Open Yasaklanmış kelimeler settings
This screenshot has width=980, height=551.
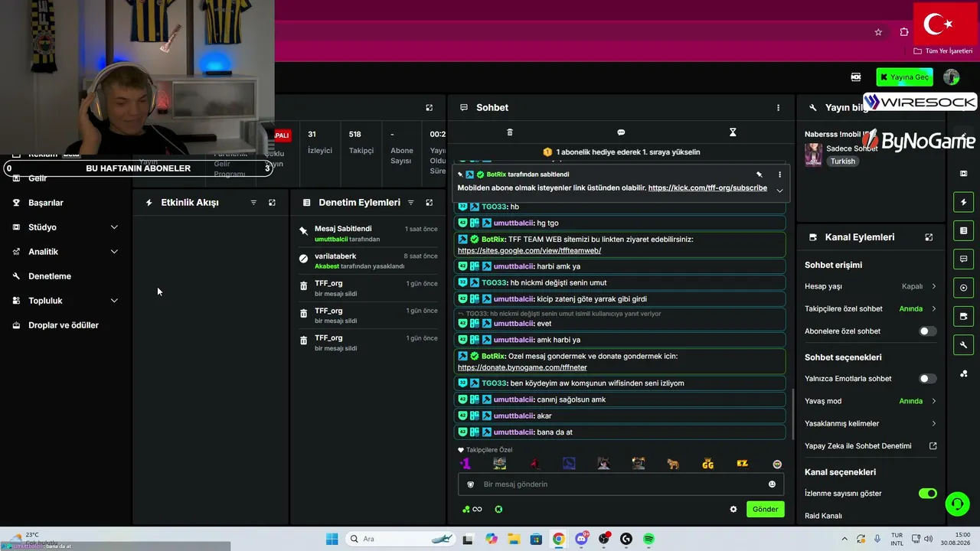pos(871,423)
